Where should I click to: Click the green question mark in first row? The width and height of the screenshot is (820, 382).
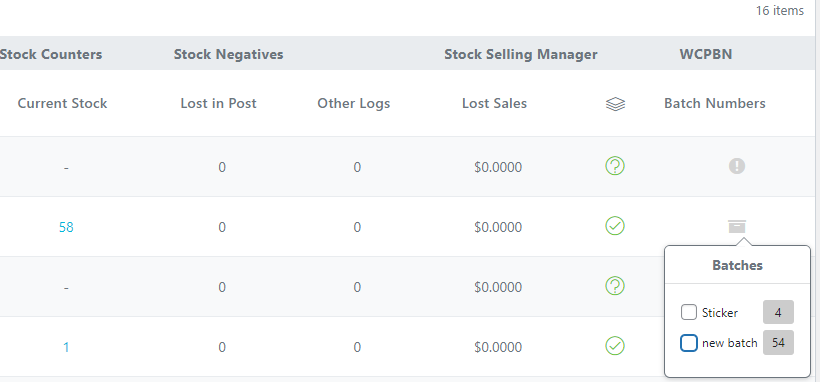(615, 166)
